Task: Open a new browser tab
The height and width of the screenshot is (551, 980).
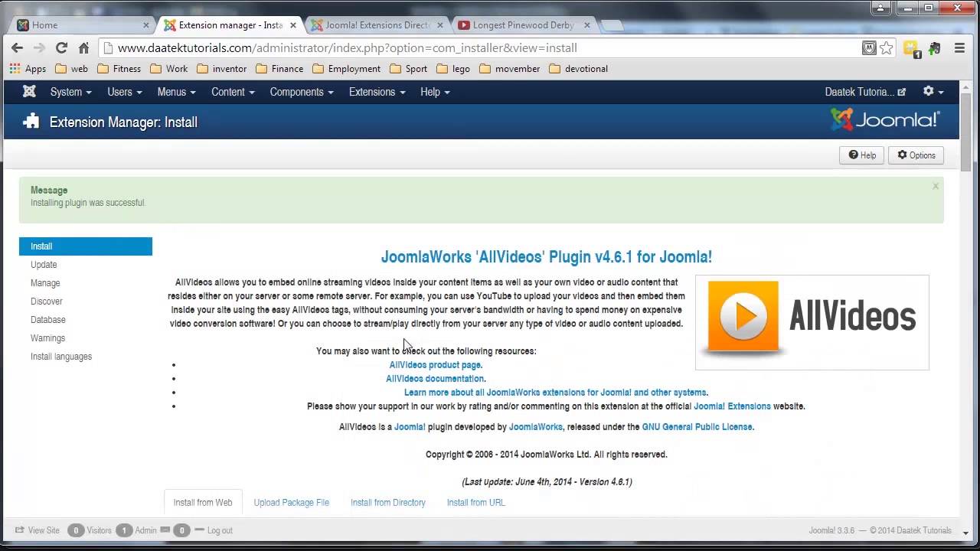Action: tap(612, 25)
